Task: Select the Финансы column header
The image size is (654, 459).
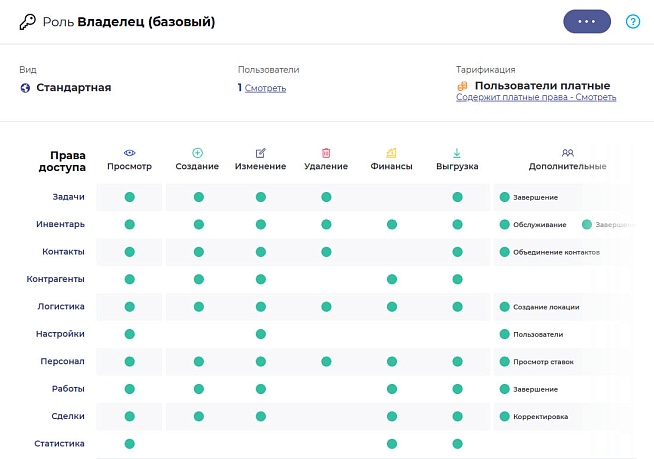Action: (391, 166)
